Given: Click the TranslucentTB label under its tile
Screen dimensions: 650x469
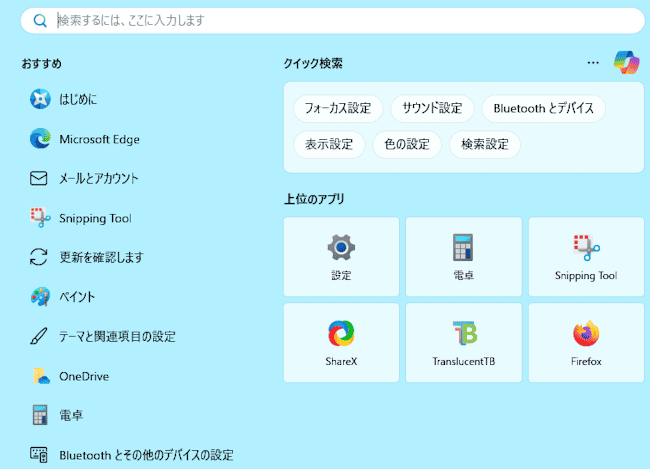Looking at the screenshot, I should point(463,362).
